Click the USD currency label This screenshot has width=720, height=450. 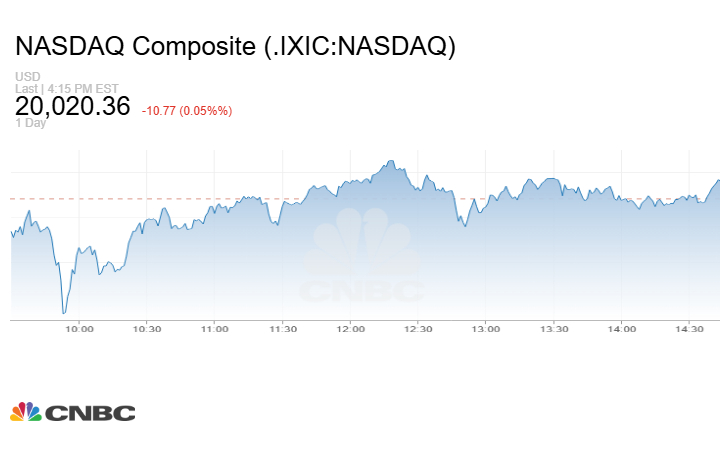[27, 77]
